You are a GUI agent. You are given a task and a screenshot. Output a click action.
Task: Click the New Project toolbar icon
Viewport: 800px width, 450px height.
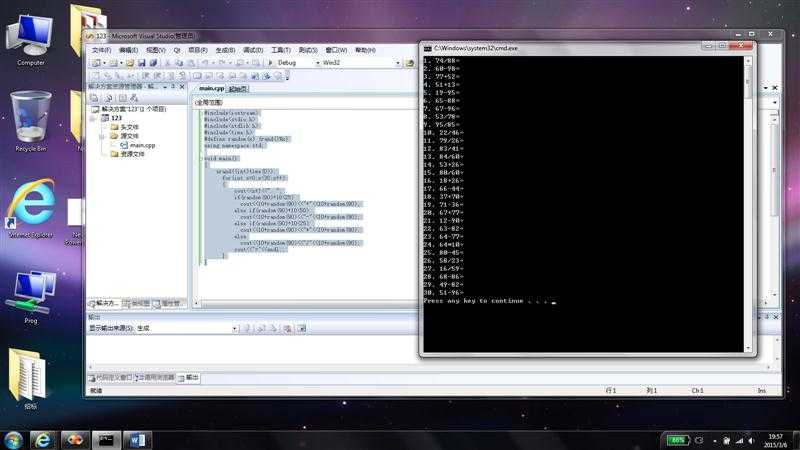pyautogui.click(x=95, y=63)
